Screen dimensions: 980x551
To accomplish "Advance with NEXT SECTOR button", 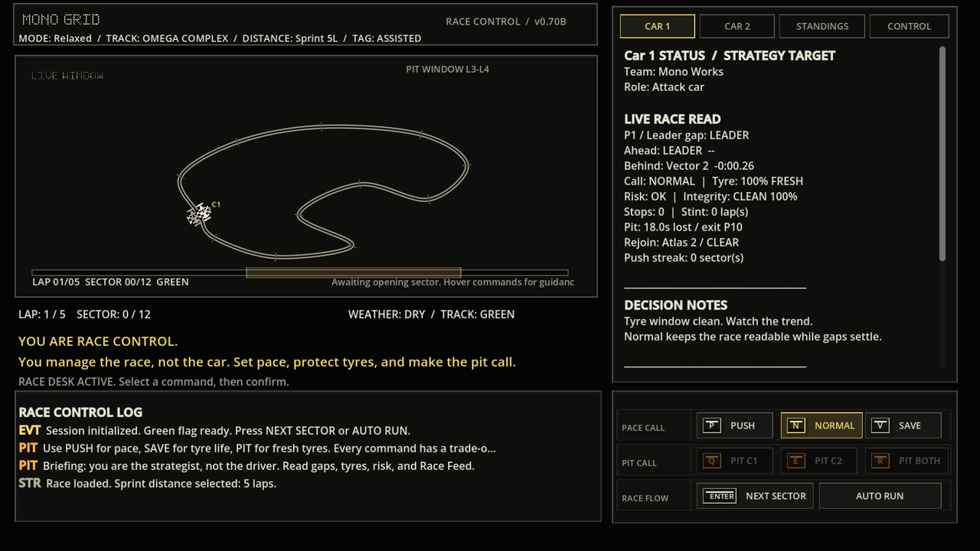I will point(755,496).
